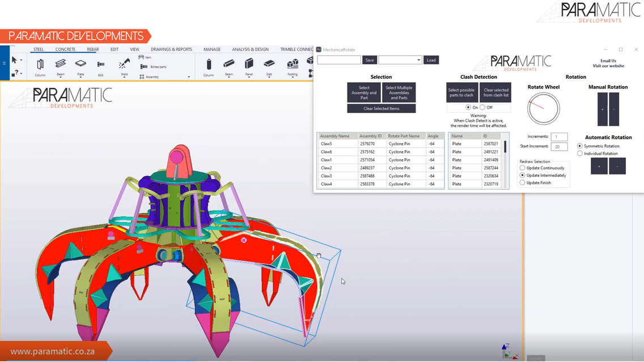This screenshot has height=362, width=644.
Task: Open the hamburger menu on the blue sidebar
Action: (4, 63)
